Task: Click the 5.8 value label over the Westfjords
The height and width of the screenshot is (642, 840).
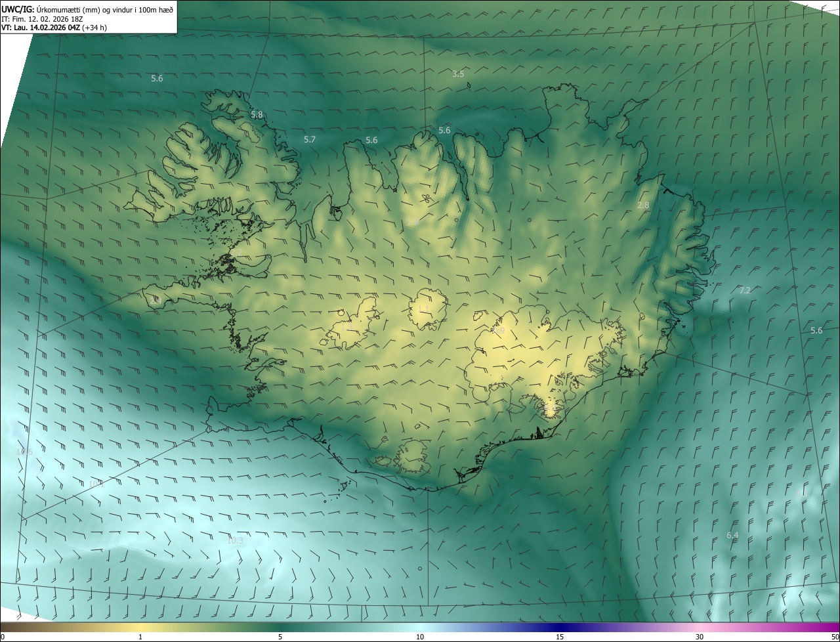Action: click(257, 114)
